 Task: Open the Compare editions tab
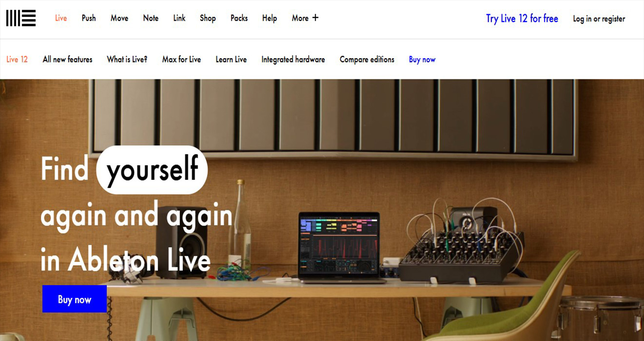367,59
